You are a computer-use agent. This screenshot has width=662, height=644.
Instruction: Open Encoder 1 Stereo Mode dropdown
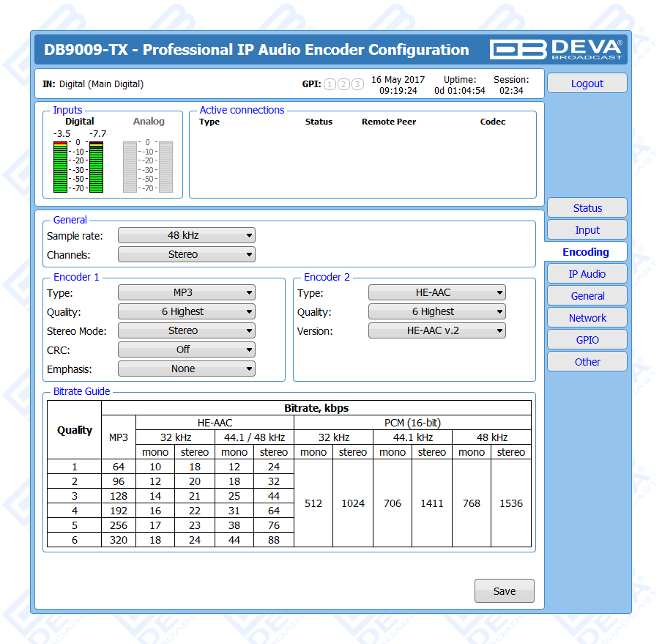(186, 330)
